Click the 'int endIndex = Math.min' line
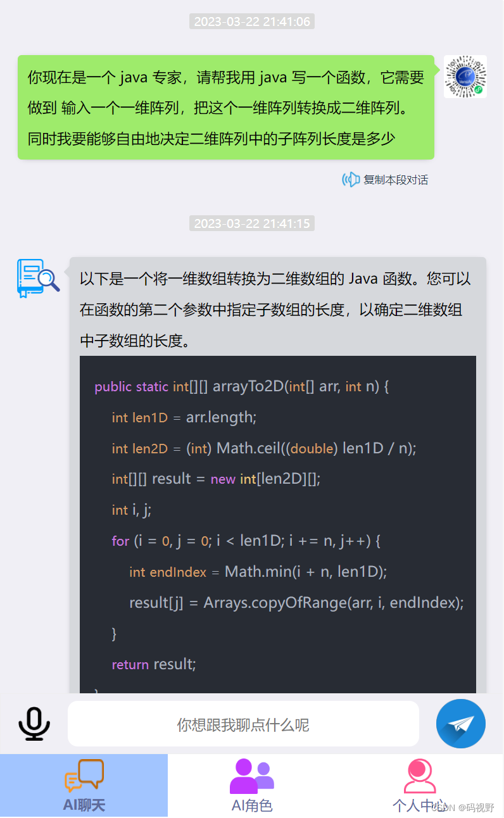 tap(258, 572)
